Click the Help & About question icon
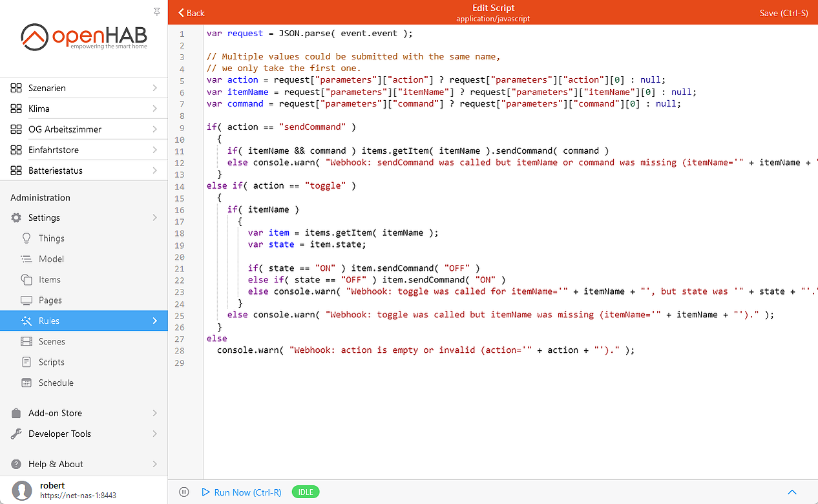The height and width of the screenshot is (504, 818). pos(16,464)
